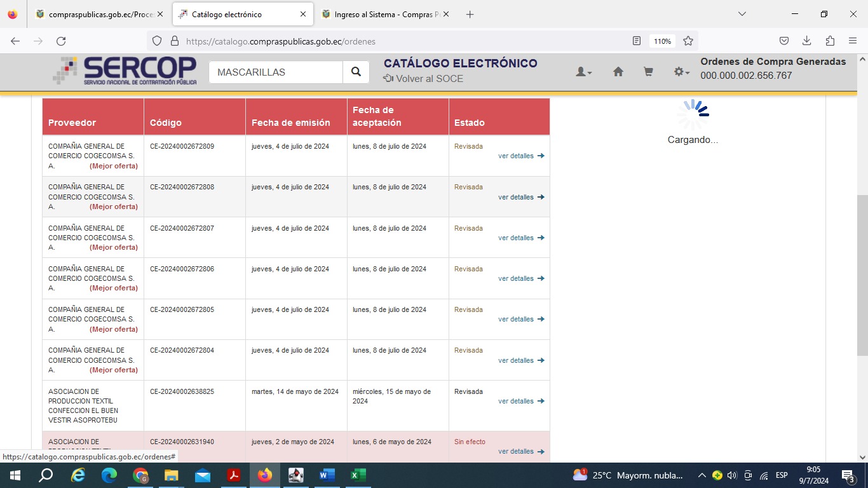
Task: View details for order CE-20240002638825
Action: point(520,401)
